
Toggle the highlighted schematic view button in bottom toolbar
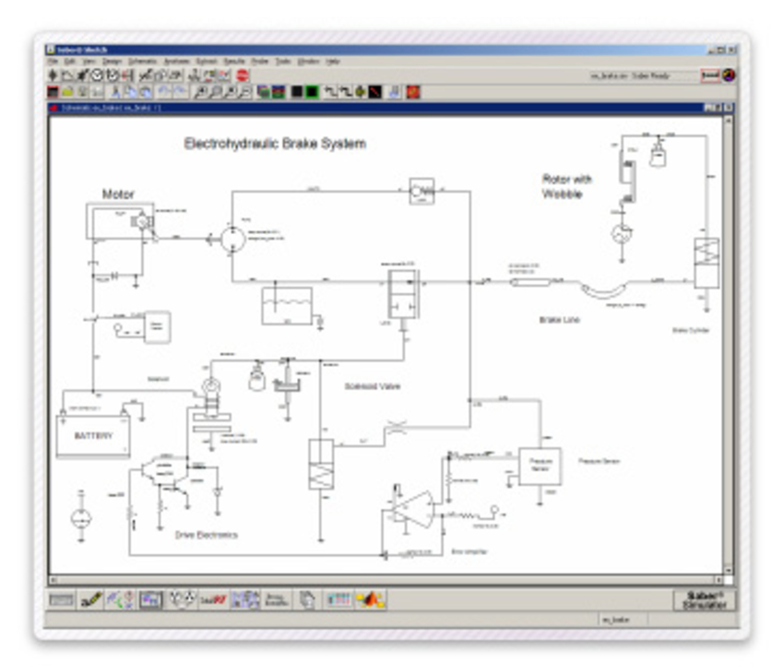coord(150,599)
